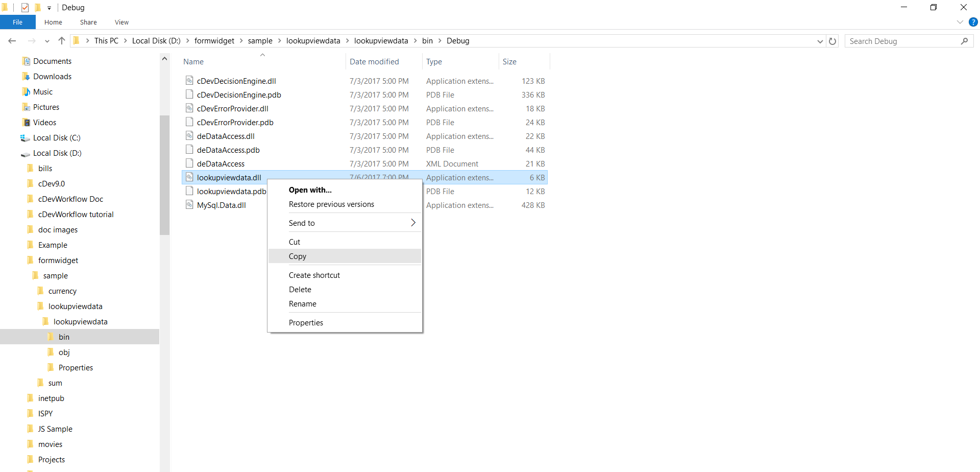Choose Rename in the context menu
Screen dimensions: 980x472
303,303
